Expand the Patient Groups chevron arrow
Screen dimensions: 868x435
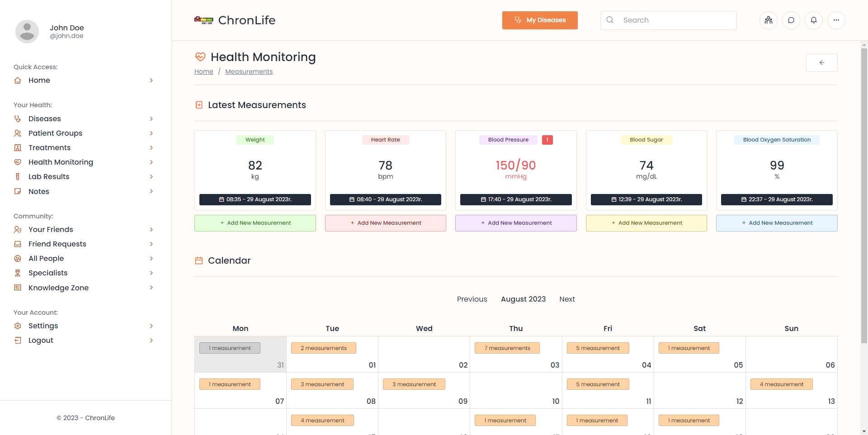click(x=151, y=133)
